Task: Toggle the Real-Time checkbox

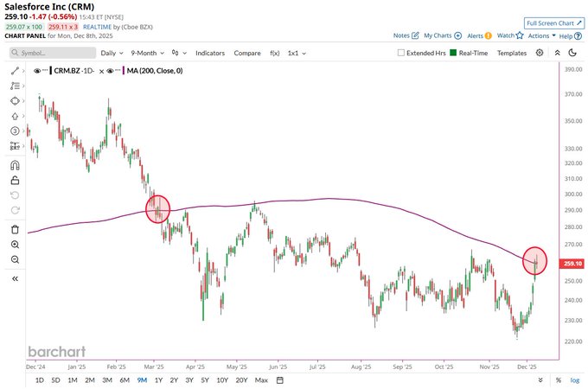Action: (x=453, y=53)
